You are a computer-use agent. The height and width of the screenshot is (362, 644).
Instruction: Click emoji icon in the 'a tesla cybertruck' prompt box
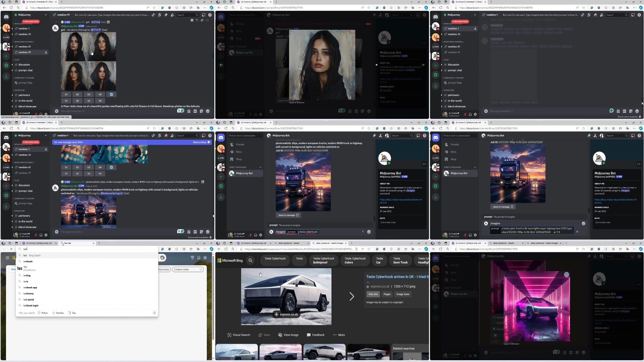[369, 232]
